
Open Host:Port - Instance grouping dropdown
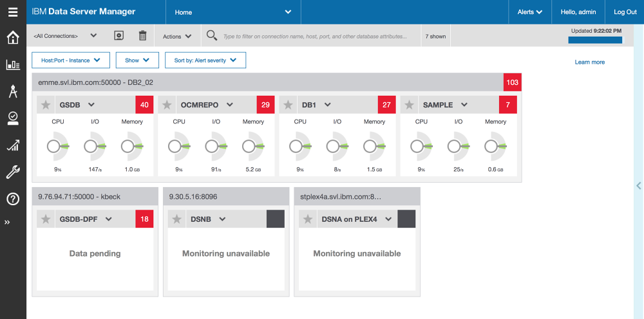point(71,60)
